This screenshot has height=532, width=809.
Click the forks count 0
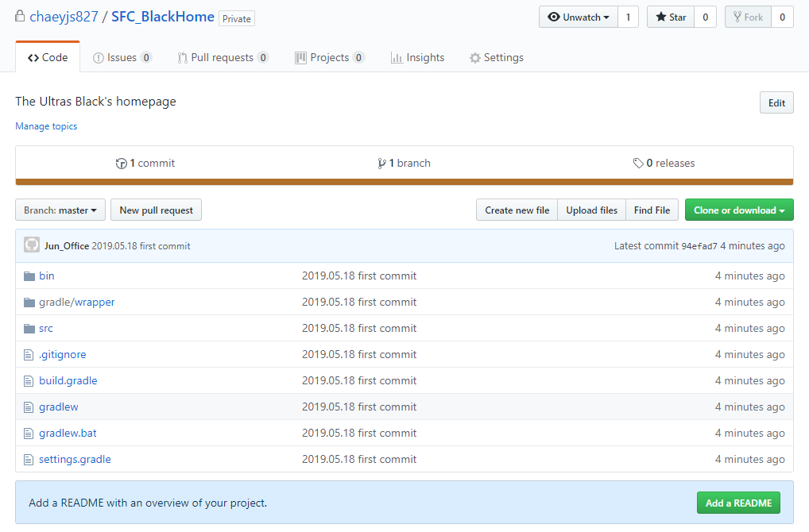[782, 17]
